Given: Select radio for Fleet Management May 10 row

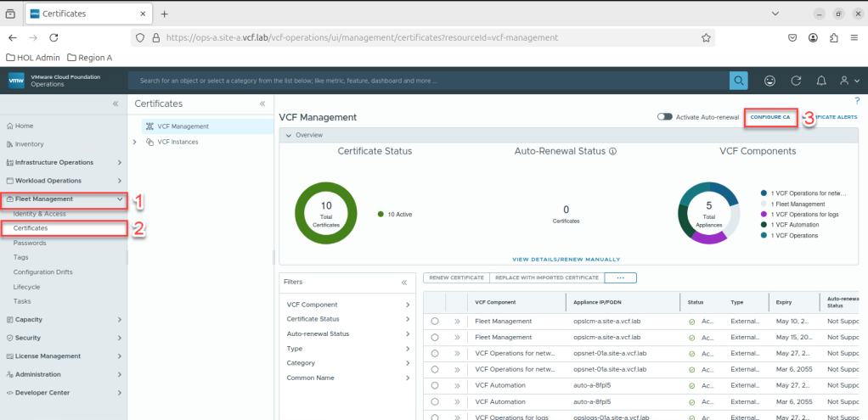Looking at the screenshot, I should 435,321.
